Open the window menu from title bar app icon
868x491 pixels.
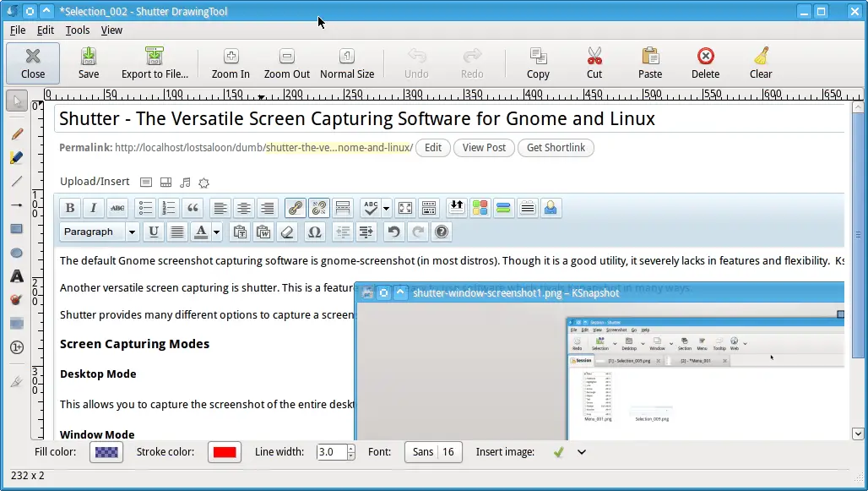click(12, 11)
